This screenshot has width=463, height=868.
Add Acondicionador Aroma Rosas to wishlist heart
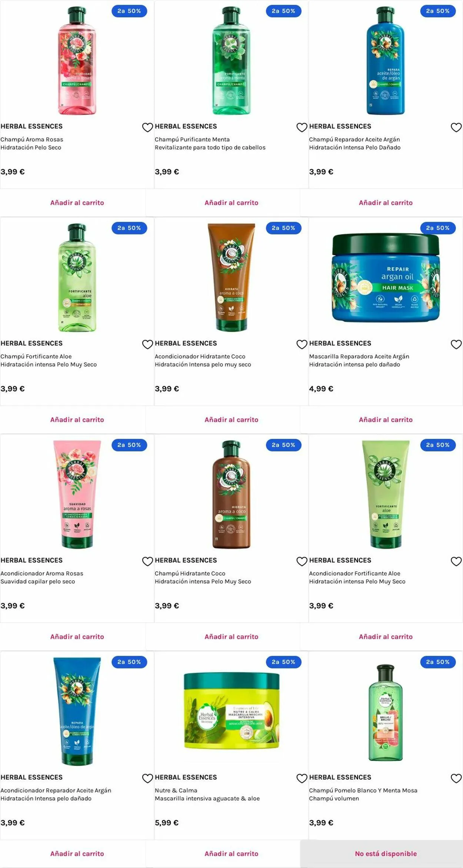click(147, 561)
